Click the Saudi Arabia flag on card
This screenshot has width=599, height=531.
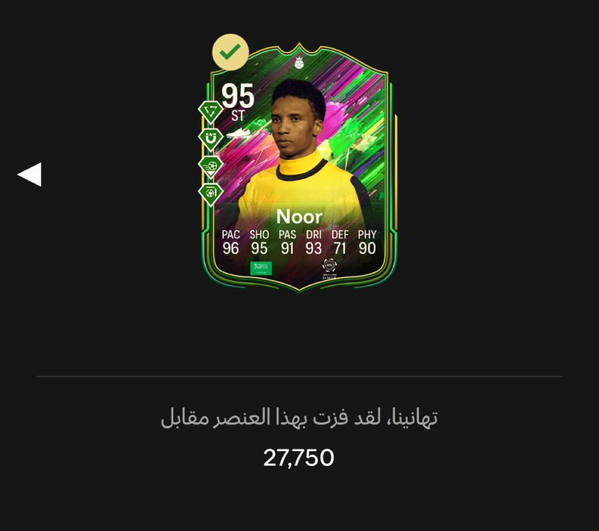(x=261, y=268)
